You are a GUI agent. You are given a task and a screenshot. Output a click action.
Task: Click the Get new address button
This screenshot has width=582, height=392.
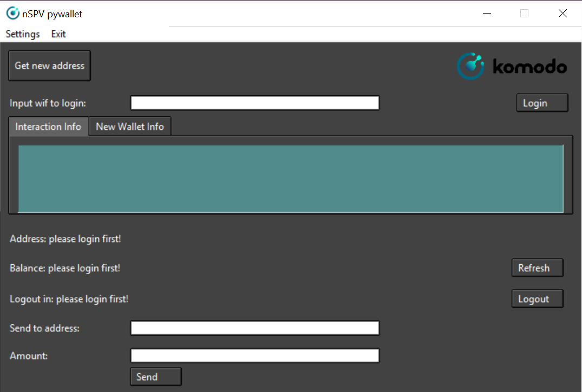pyautogui.click(x=49, y=66)
